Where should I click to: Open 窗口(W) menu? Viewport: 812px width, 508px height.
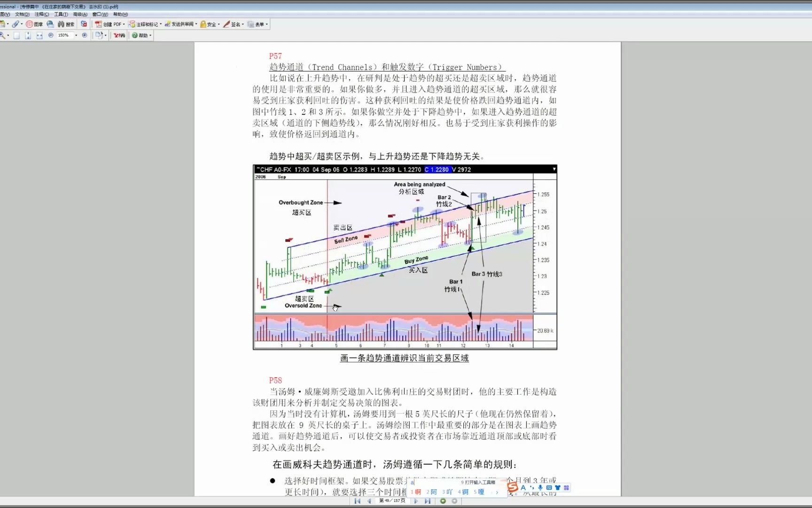point(100,14)
